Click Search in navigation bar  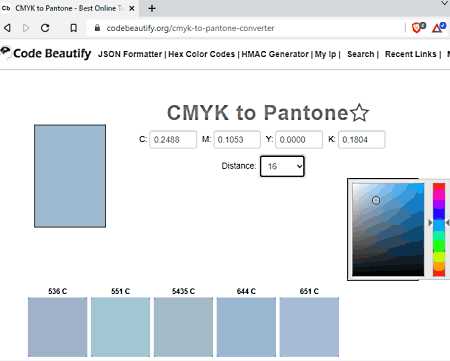click(361, 54)
